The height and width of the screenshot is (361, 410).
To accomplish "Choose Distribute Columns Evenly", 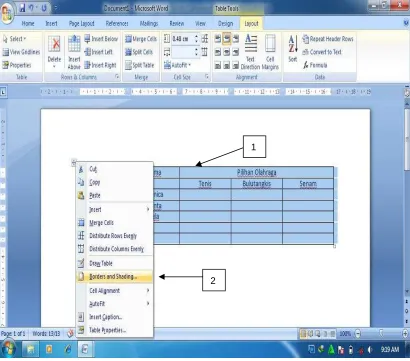I will (x=115, y=249).
